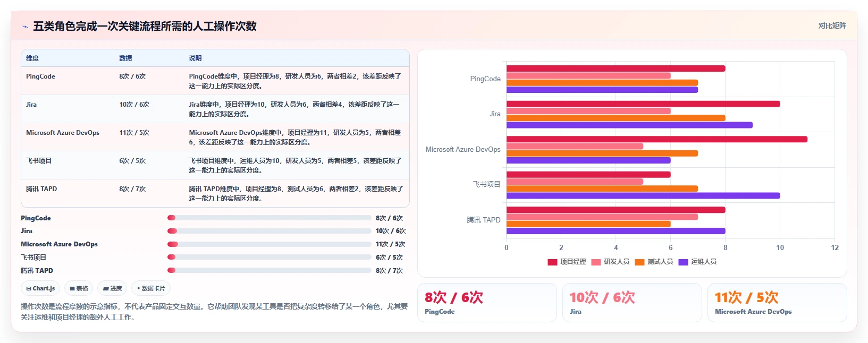
Task: Click the Microsoft Azure DevOps progress bar
Action: click(x=269, y=244)
